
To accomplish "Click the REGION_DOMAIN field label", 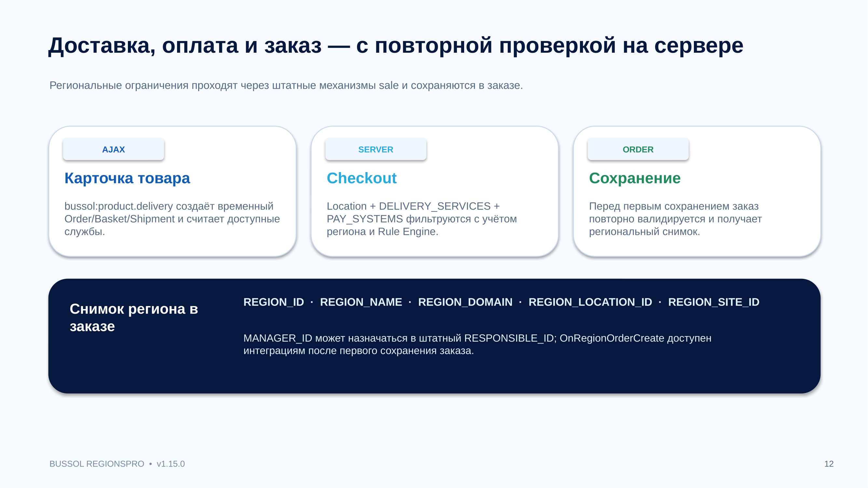I will [x=465, y=302].
